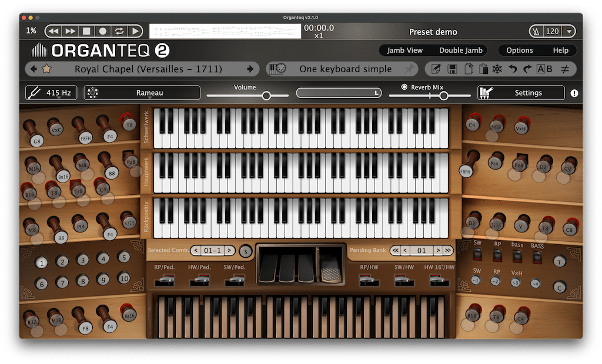The image size is (602, 364).
Task: Open the Options menu
Action: coord(520,50)
